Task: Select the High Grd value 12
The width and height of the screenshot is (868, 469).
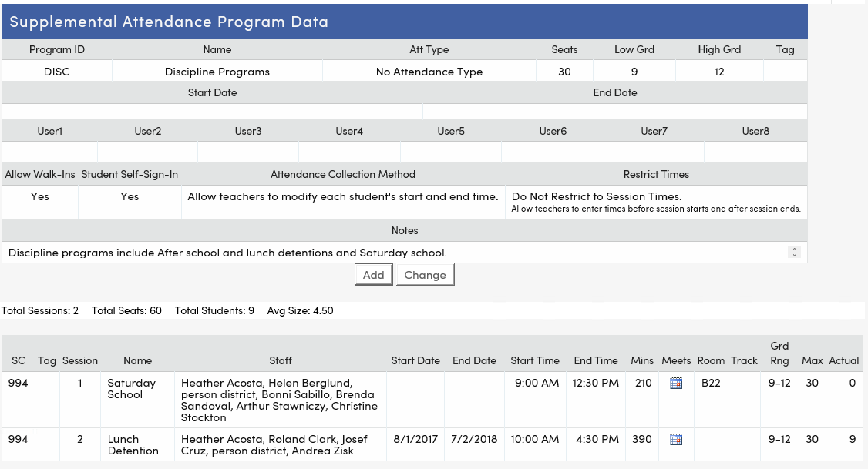Action: click(x=719, y=72)
